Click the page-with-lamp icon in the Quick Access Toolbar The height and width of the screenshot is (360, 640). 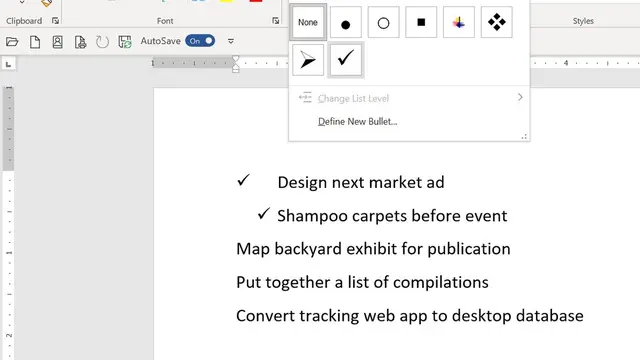pos(80,41)
